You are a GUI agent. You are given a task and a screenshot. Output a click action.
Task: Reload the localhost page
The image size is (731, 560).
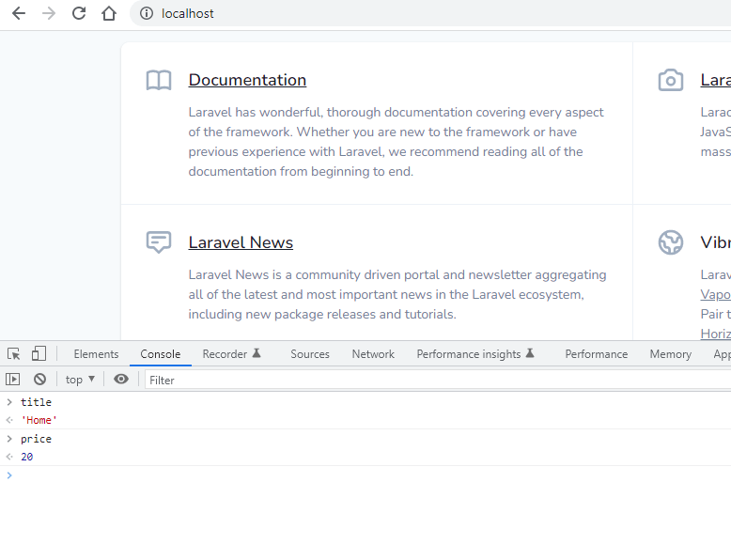[x=79, y=13]
